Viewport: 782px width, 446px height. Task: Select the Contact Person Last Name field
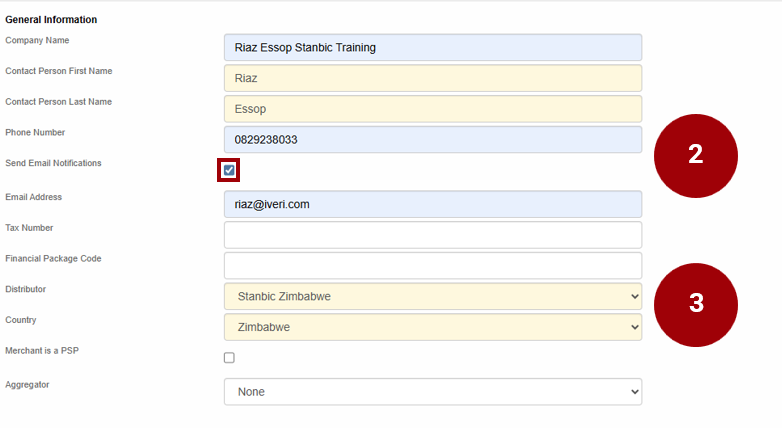(x=433, y=109)
